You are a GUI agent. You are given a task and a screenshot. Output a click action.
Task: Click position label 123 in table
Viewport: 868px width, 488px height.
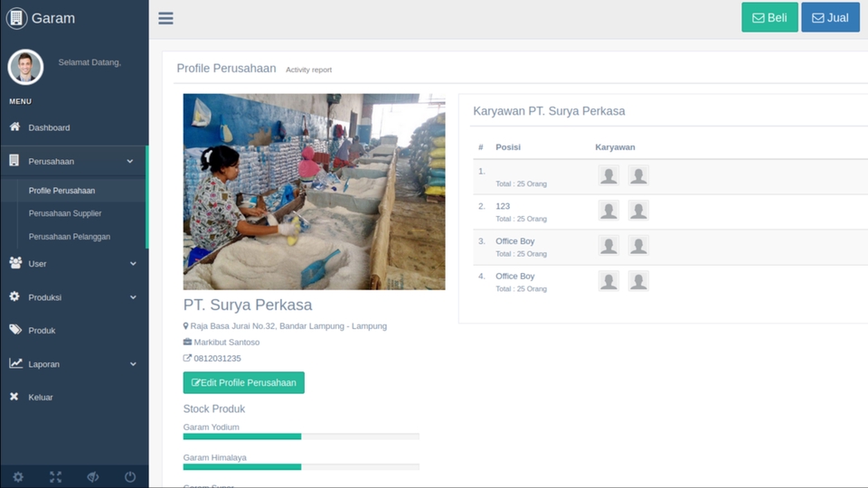coord(503,206)
